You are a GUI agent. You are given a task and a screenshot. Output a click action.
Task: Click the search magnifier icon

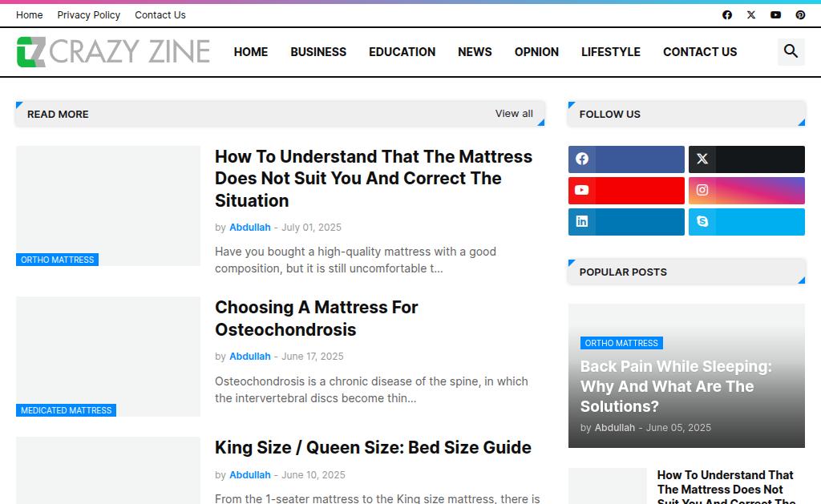point(791,51)
